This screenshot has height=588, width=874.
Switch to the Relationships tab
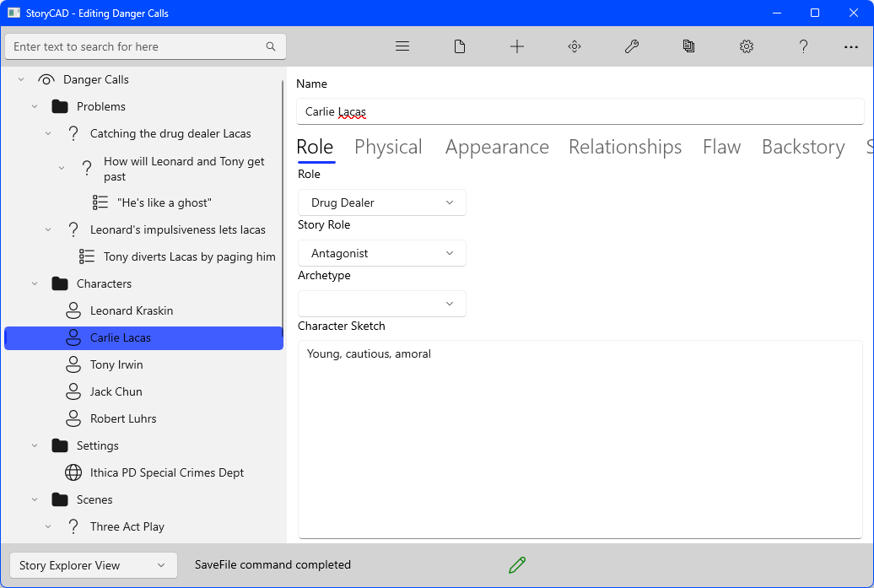625,147
